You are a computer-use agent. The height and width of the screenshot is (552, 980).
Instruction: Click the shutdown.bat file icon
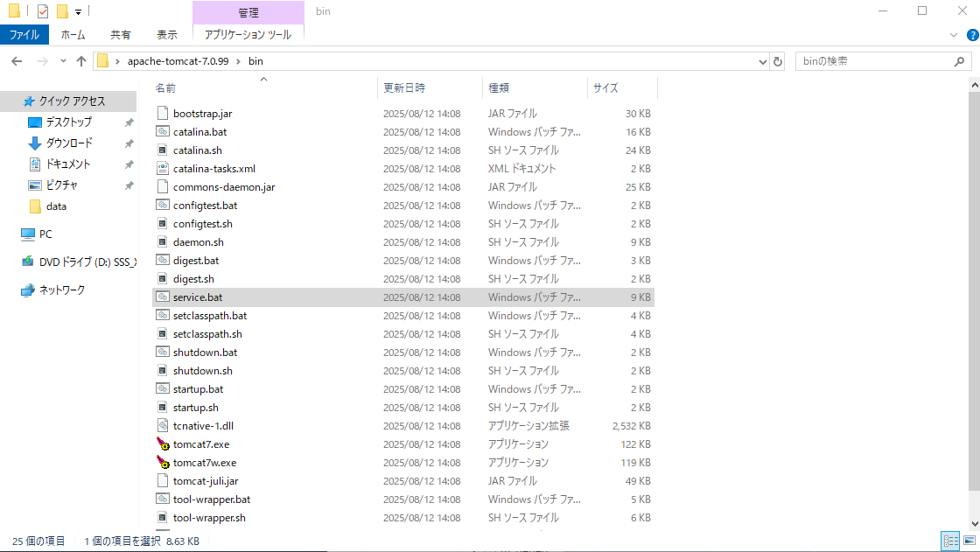163,352
